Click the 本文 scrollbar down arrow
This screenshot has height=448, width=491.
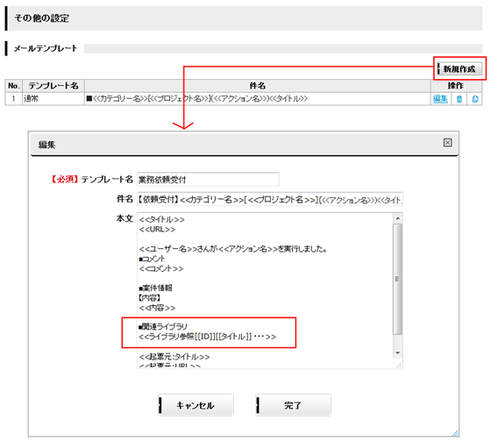398,352
